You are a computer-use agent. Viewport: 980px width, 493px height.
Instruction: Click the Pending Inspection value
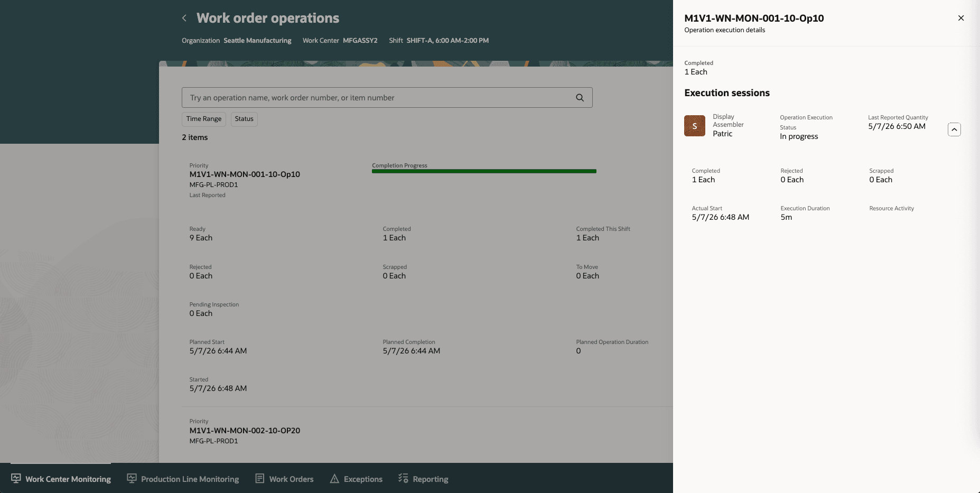(x=201, y=313)
